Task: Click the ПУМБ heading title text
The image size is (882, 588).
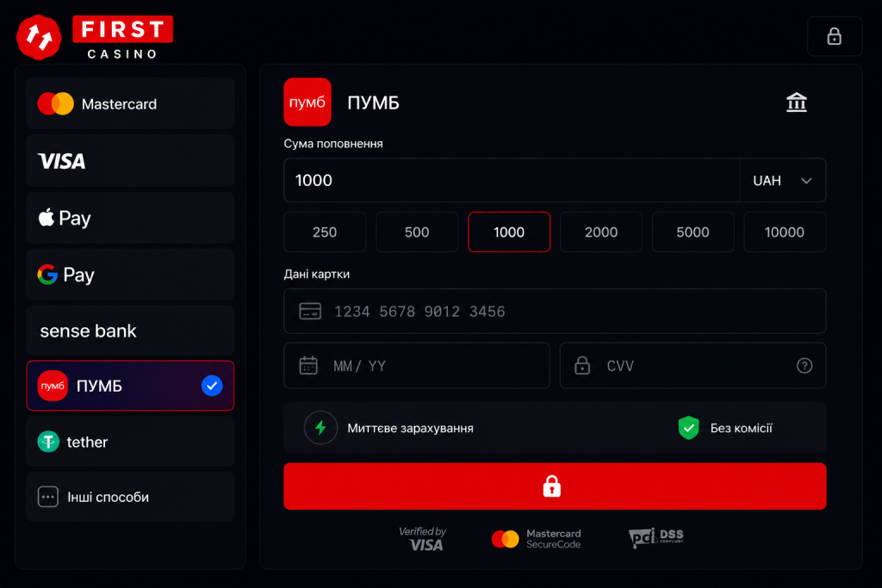Action: point(373,102)
